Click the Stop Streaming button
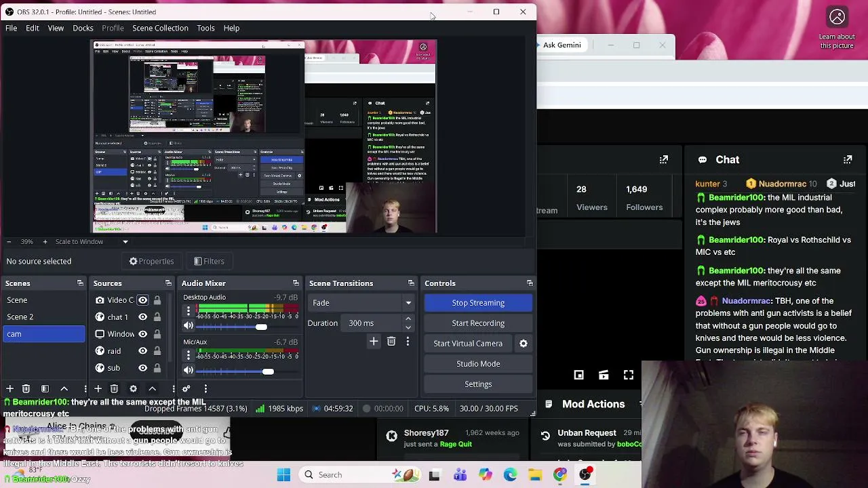Image resolution: width=868 pixels, height=488 pixels. [478, 303]
